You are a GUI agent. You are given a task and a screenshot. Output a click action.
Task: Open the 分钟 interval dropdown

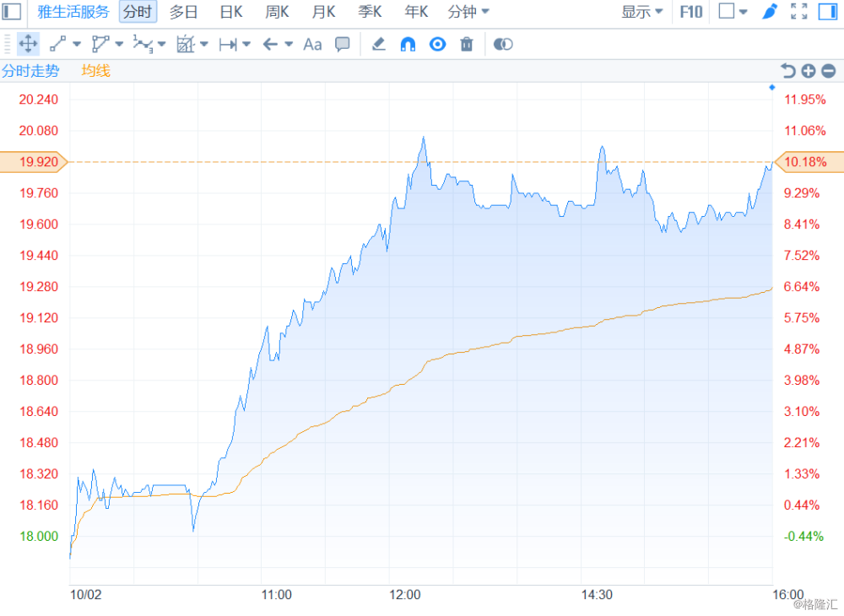[468, 12]
